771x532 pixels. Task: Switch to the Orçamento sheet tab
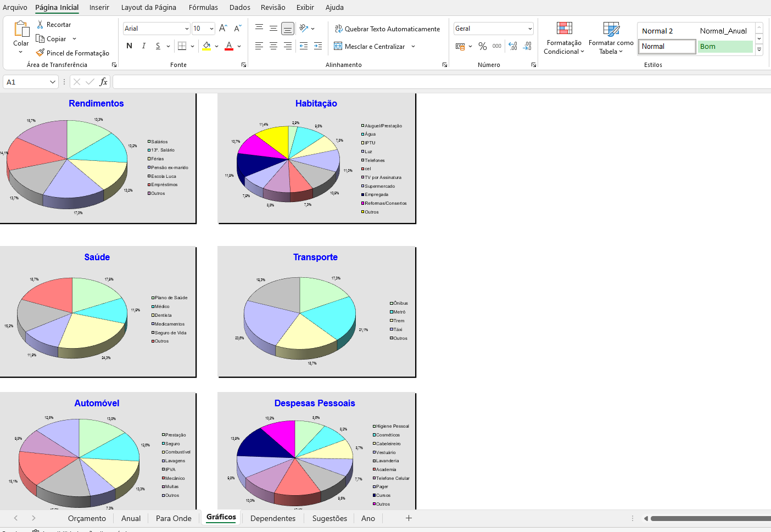pyautogui.click(x=87, y=518)
